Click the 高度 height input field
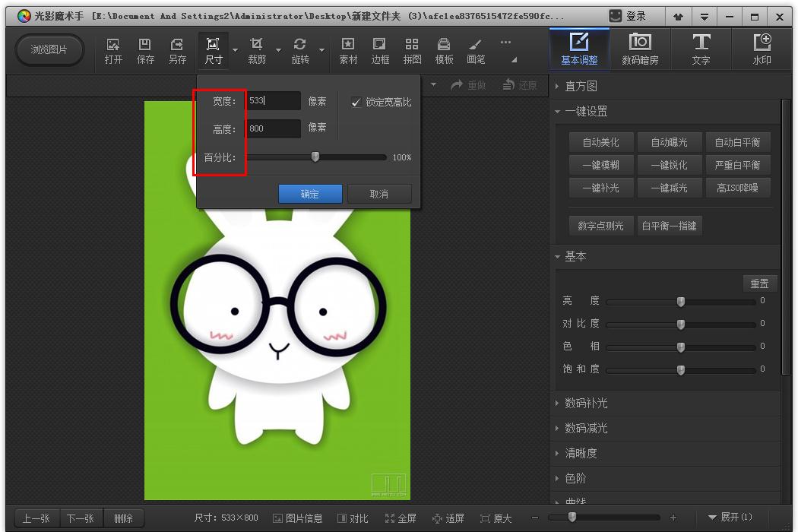This screenshot has width=798, height=532. (273, 128)
